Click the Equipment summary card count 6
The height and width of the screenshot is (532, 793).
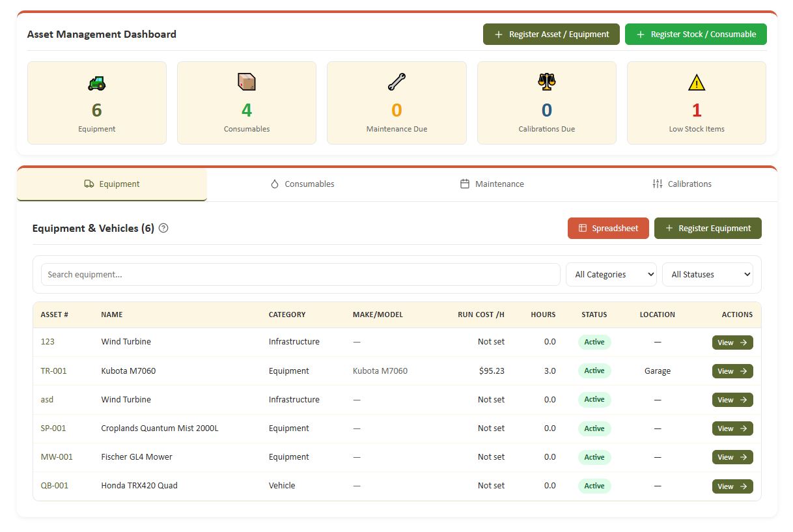[96, 110]
